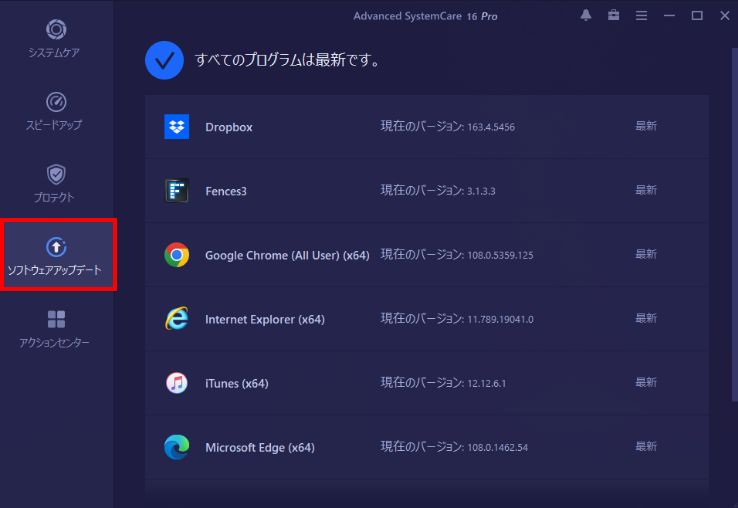Select the ソフトウェアアップデート sidebar tab

click(57, 255)
